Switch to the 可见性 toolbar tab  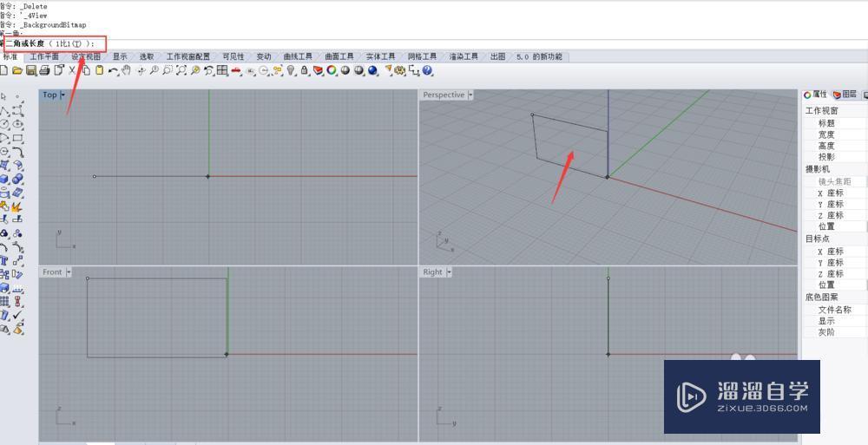233,56
